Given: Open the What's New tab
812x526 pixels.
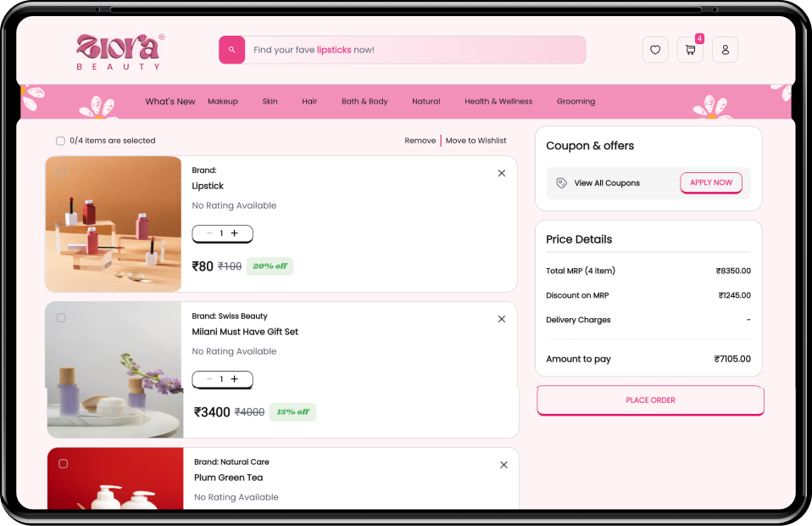Looking at the screenshot, I should coord(170,101).
